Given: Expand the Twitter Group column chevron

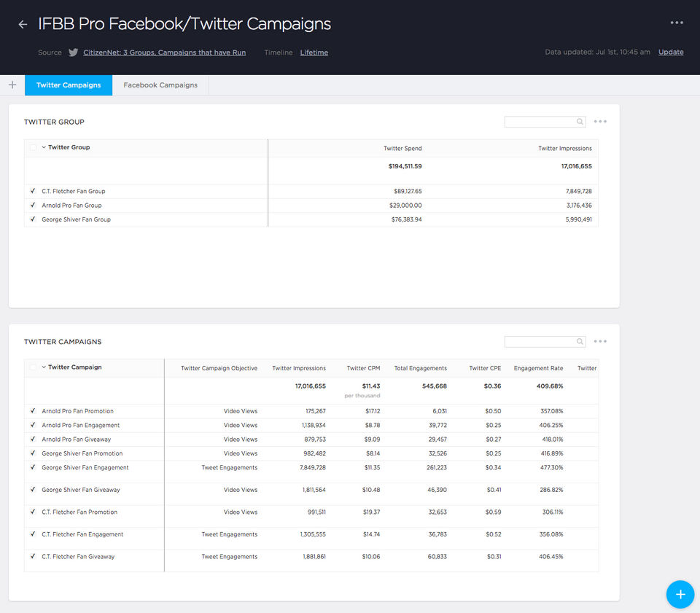Looking at the screenshot, I should click(x=44, y=147).
